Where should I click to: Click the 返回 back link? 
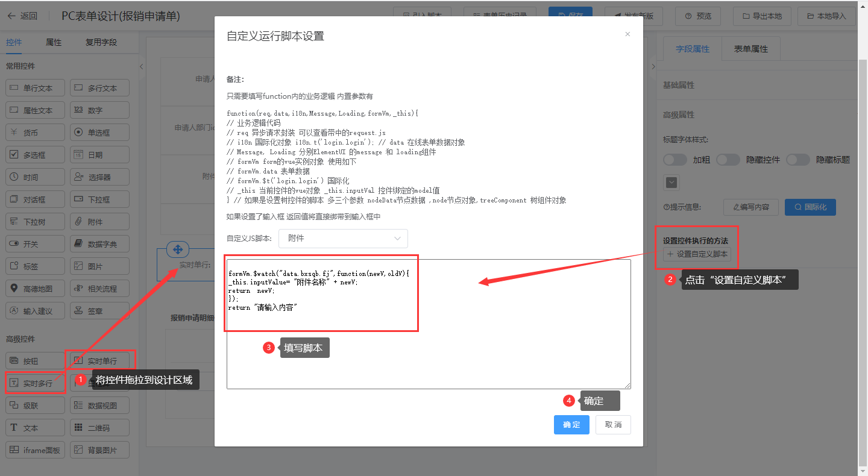point(22,16)
